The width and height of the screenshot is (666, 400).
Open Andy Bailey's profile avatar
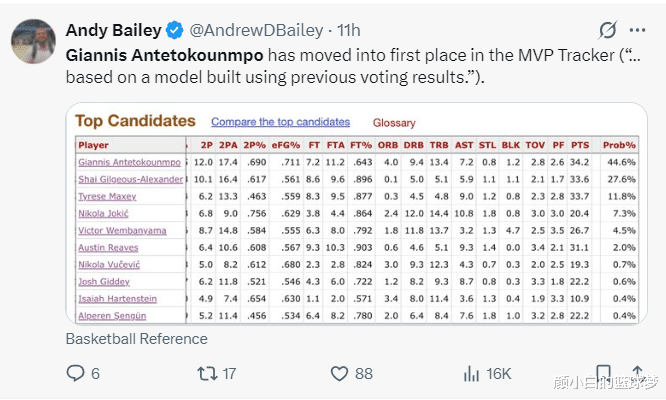pyautogui.click(x=33, y=40)
